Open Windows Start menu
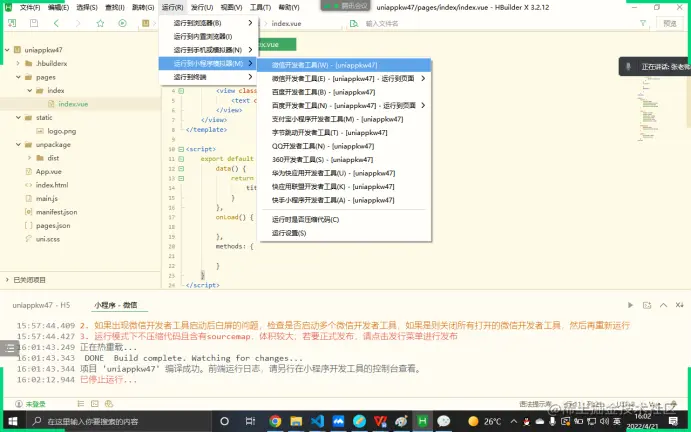 point(12,421)
